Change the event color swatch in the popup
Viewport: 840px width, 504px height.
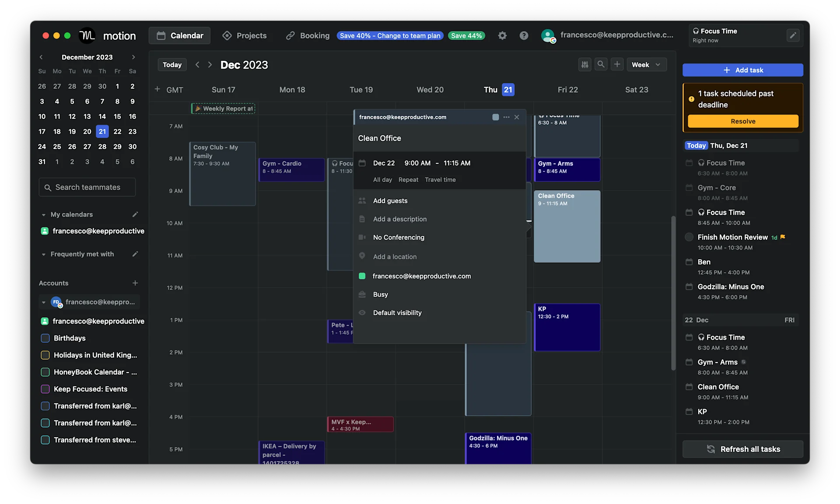495,117
